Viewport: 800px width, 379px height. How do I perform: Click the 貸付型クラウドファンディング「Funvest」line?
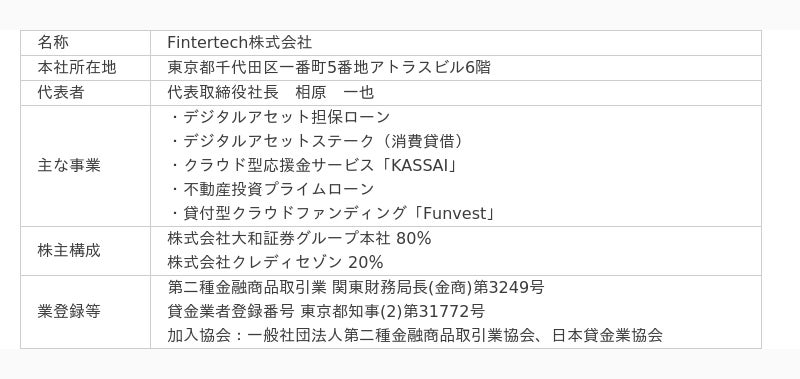pos(332,213)
